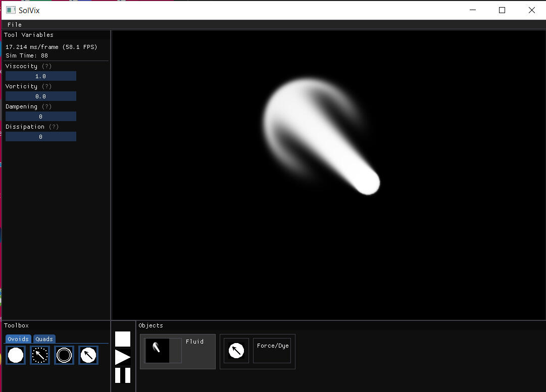The image size is (546, 392).
Task: Play the fluid simulation
Action: (x=123, y=357)
